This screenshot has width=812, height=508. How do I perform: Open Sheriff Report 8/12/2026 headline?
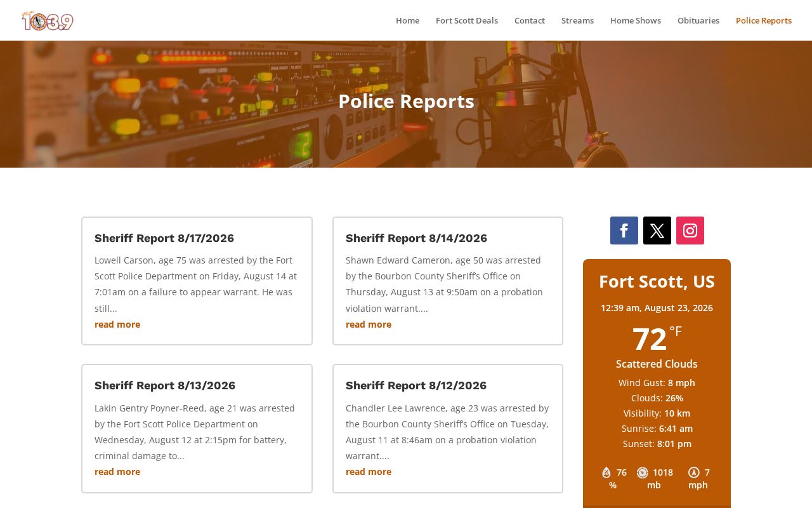pos(416,385)
